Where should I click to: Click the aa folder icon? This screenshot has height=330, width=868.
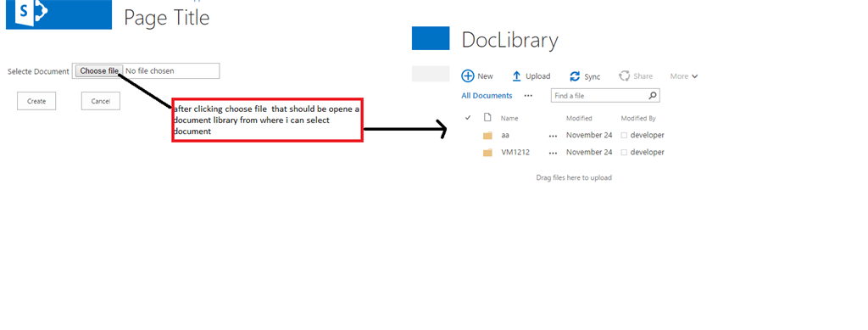click(487, 135)
